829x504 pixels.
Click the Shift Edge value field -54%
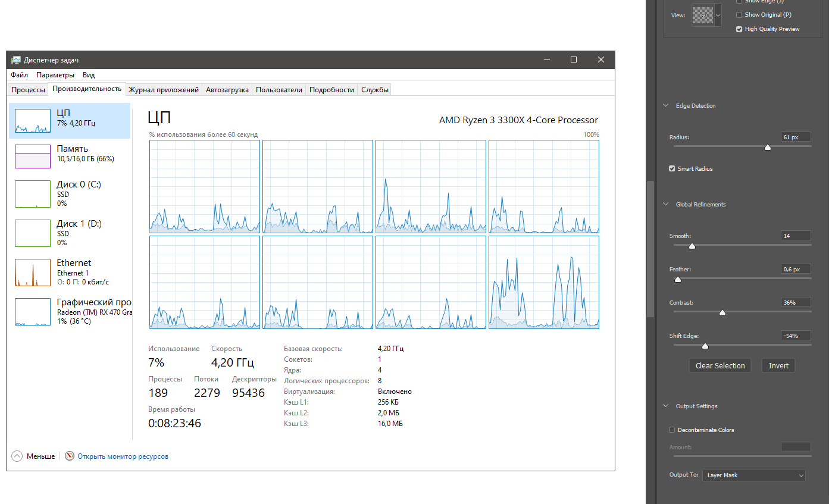pyautogui.click(x=796, y=336)
